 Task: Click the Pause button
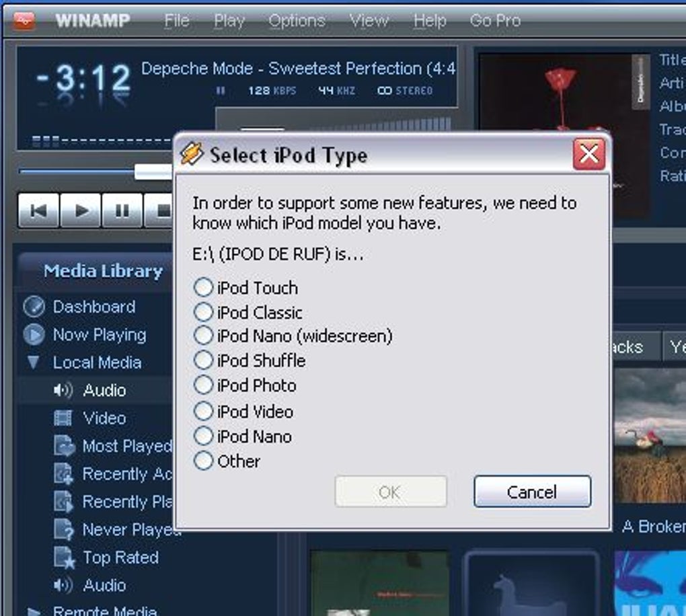(x=122, y=210)
